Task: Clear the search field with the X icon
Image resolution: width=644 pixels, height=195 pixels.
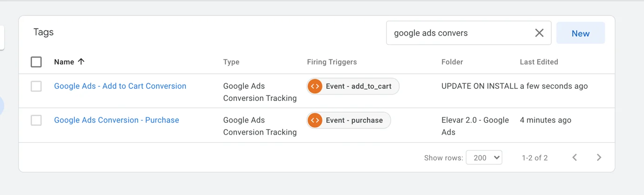Action: tap(539, 33)
